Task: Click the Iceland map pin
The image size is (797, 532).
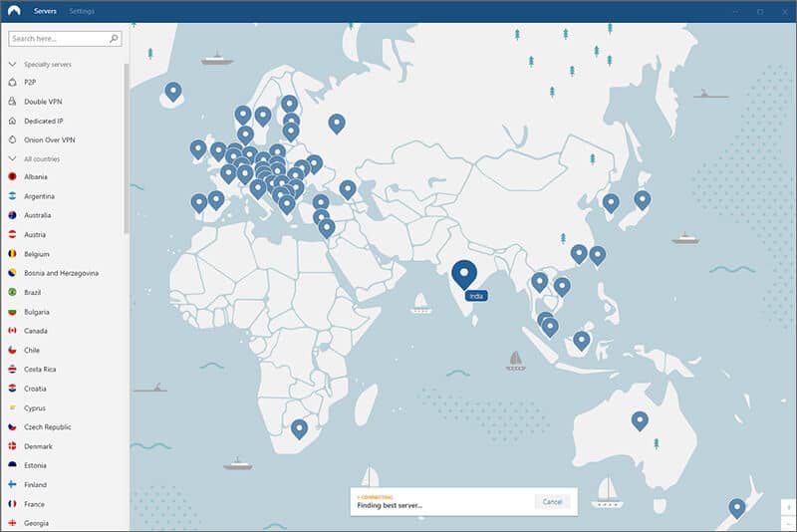Action: (173, 92)
